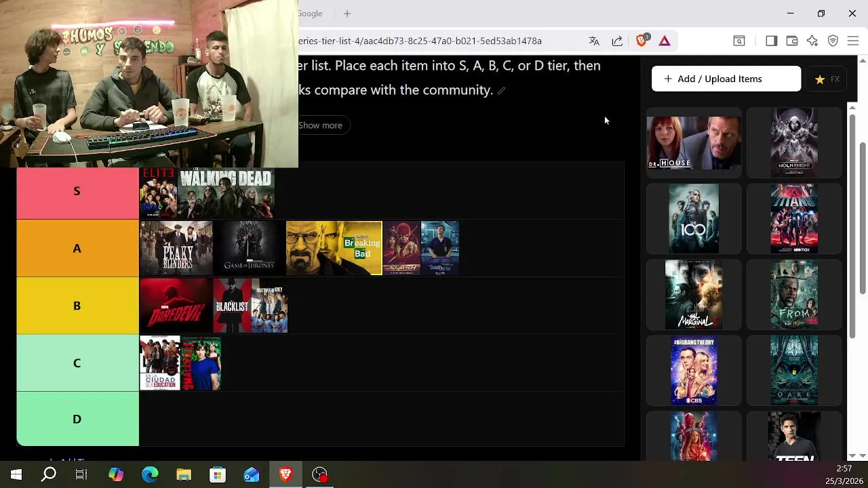Click the star FX button
Image resolution: width=868 pixels, height=488 pixels.
coord(827,79)
